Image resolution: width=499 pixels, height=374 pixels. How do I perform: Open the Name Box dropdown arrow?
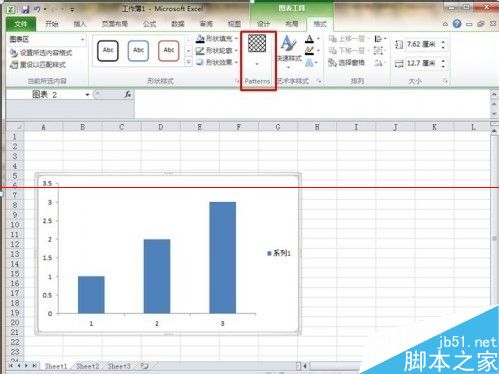click(87, 95)
